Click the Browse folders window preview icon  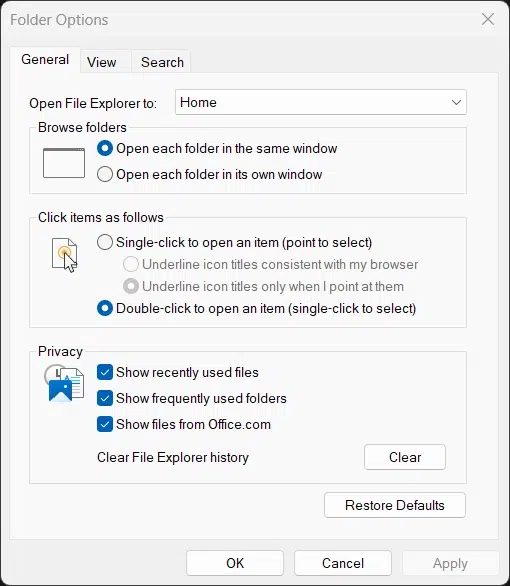coord(64,163)
